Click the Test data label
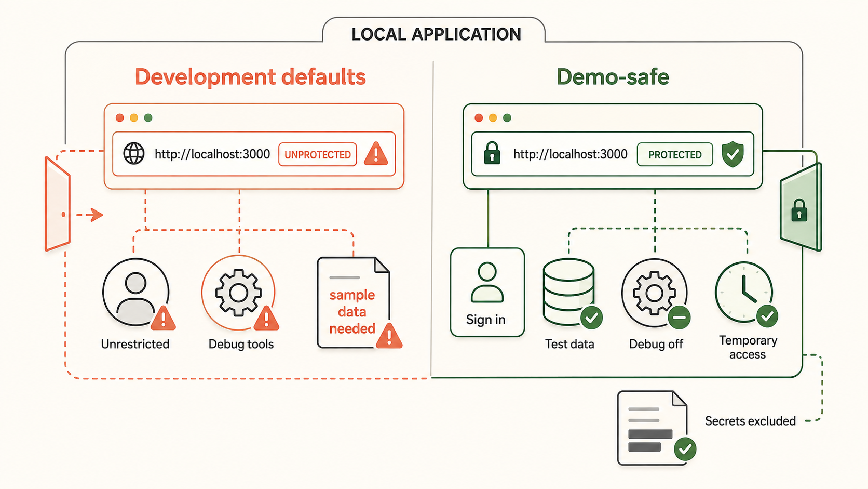This screenshot has height=489, width=868. pos(569,344)
